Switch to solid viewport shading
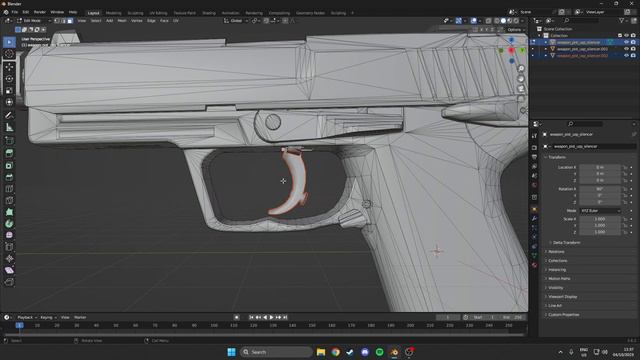This screenshot has height=360, width=640. (503, 20)
